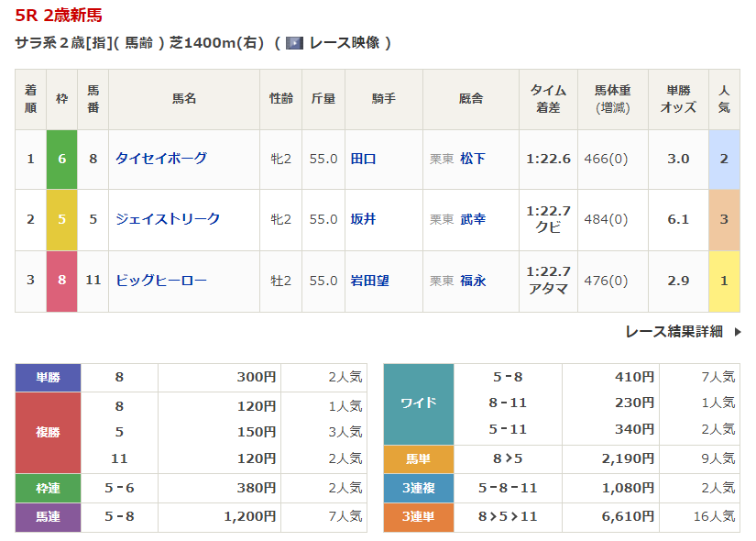Open trainer 武幸 profile
Viewport: 756px width, 541px height.
pos(473,219)
